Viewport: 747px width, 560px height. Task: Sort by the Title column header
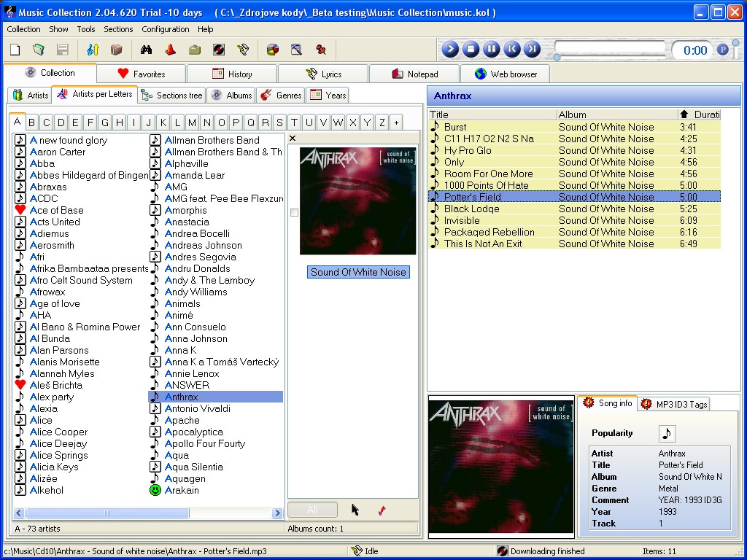tap(492, 114)
